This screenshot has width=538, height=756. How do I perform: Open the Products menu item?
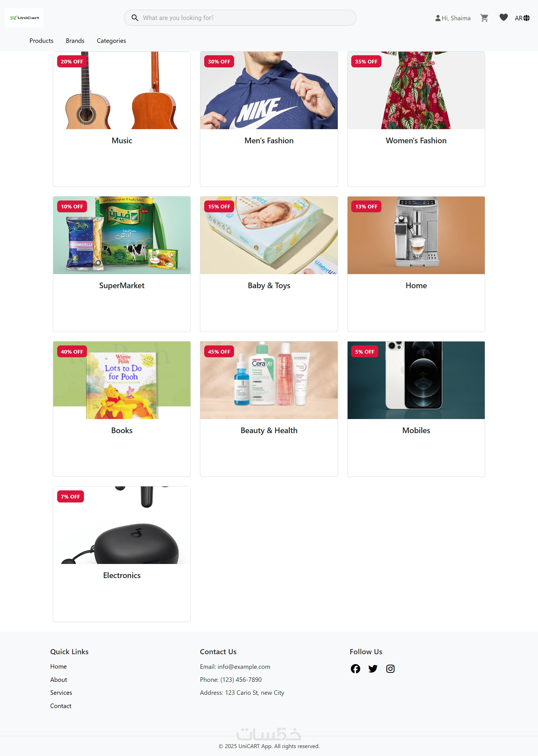(x=41, y=40)
